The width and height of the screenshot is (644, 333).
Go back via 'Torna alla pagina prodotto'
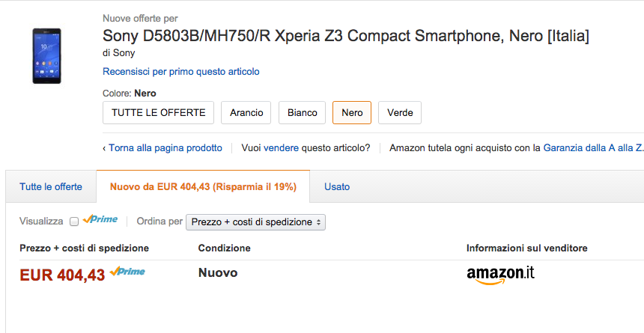[x=165, y=148]
